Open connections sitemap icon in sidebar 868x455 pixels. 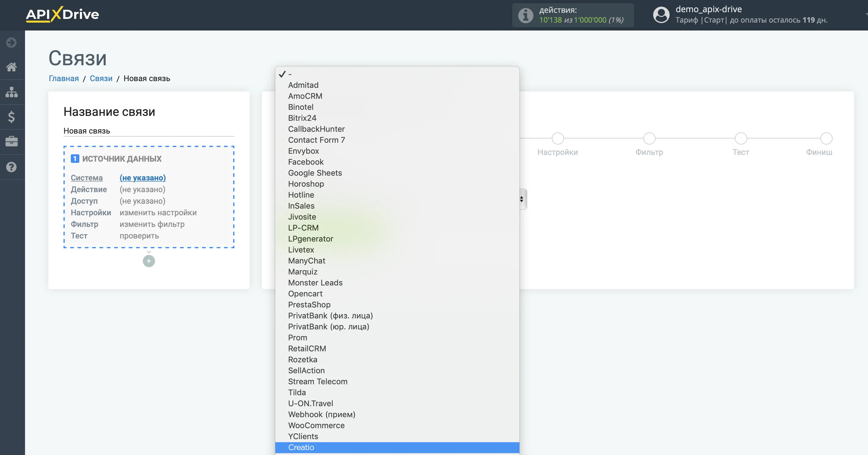12,92
